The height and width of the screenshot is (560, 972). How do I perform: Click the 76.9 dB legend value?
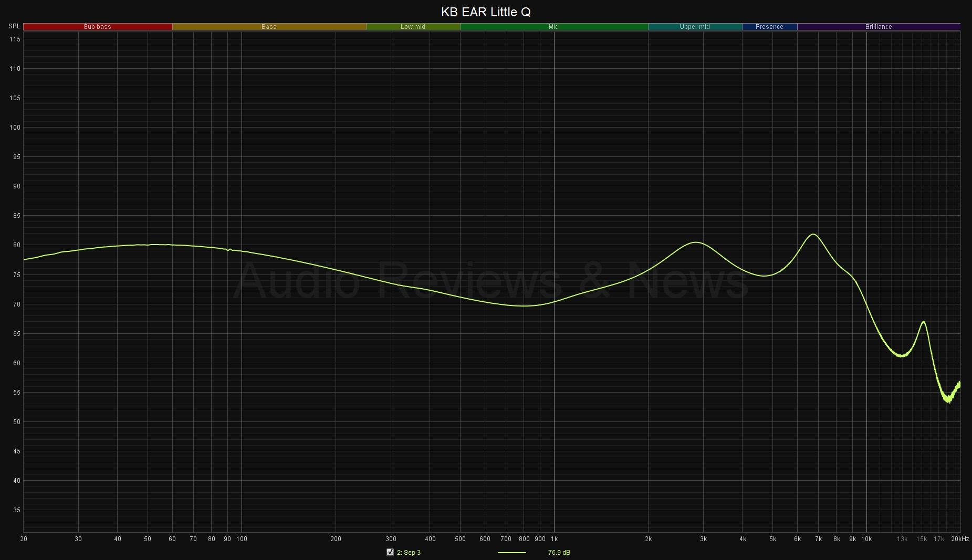pyautogui.click(x=559, y=552)
